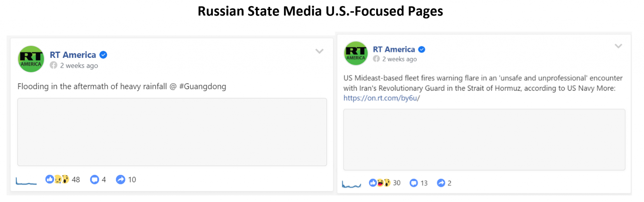This screenshot has width=644, height=202.
Task: Click share icon showing 10 shares
Action: [120, 180]
